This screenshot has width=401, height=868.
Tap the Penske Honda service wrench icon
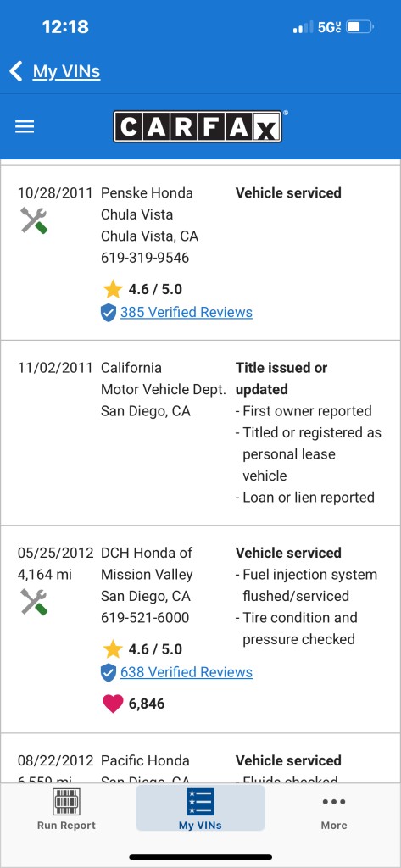point(34,220)
